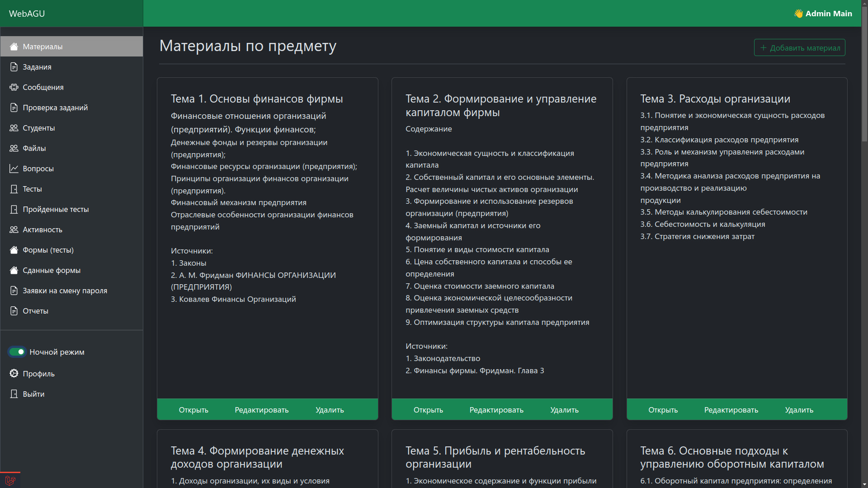
Task: Click the house icon beside Сданные формы
Action: 14,270
